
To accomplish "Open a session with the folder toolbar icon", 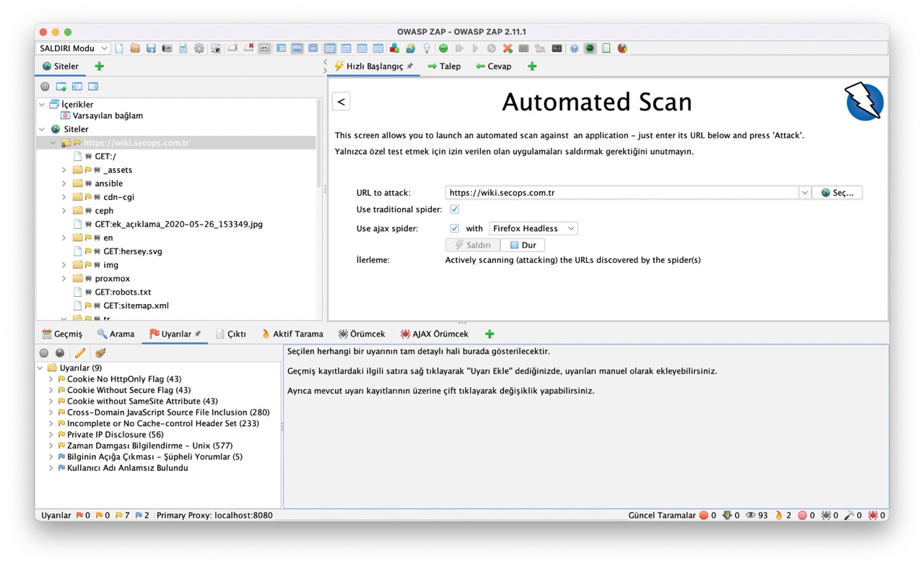I will 135,48.
